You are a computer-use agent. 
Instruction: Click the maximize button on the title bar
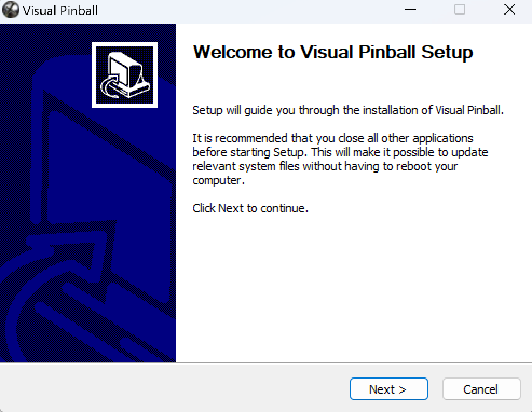coord(459,10)
